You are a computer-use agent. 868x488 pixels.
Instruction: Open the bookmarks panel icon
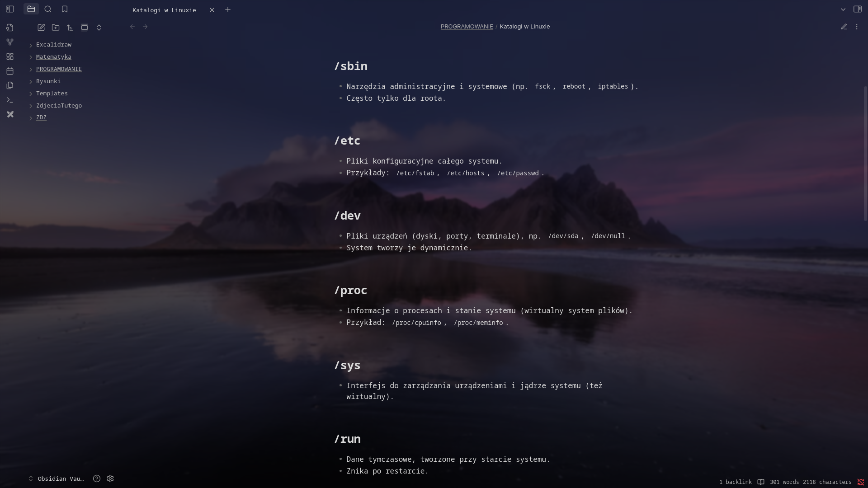65,9
